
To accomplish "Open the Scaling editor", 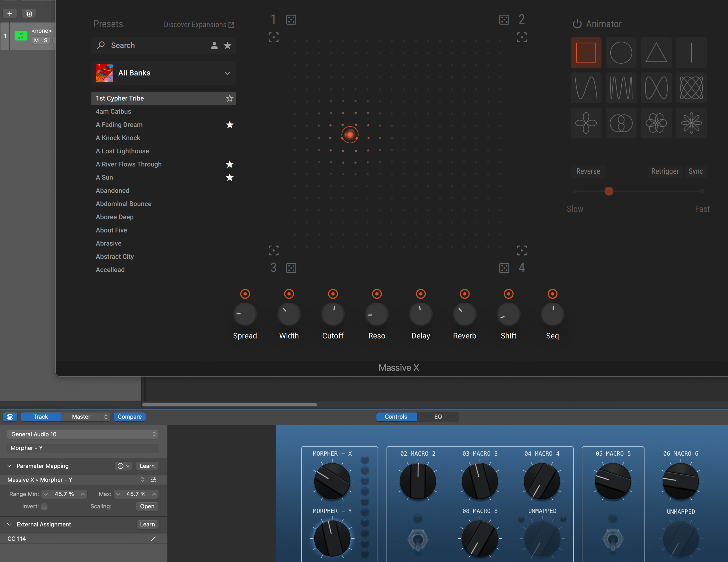I will pyautogui.click(x=147, y=507).
